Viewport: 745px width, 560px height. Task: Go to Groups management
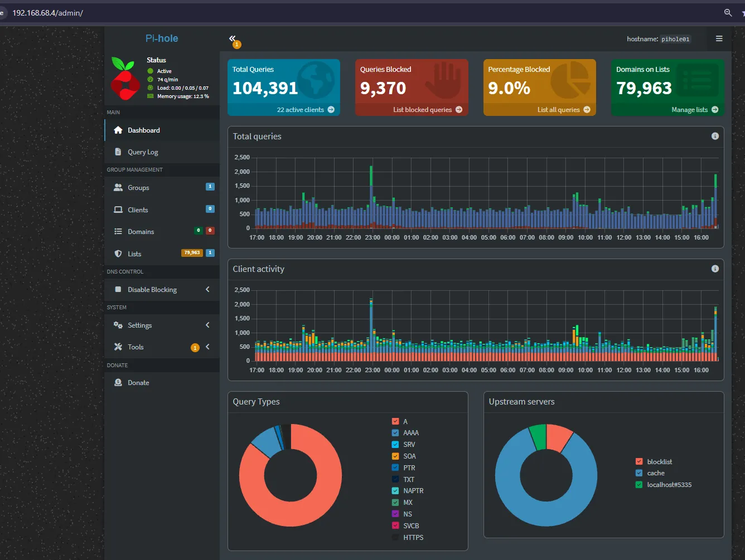162,188
